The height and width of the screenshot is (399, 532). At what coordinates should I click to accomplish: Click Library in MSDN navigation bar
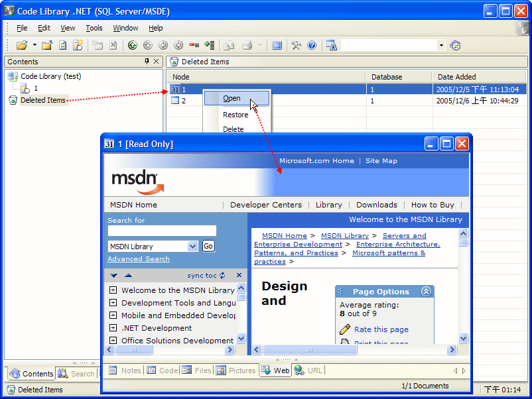329,205
